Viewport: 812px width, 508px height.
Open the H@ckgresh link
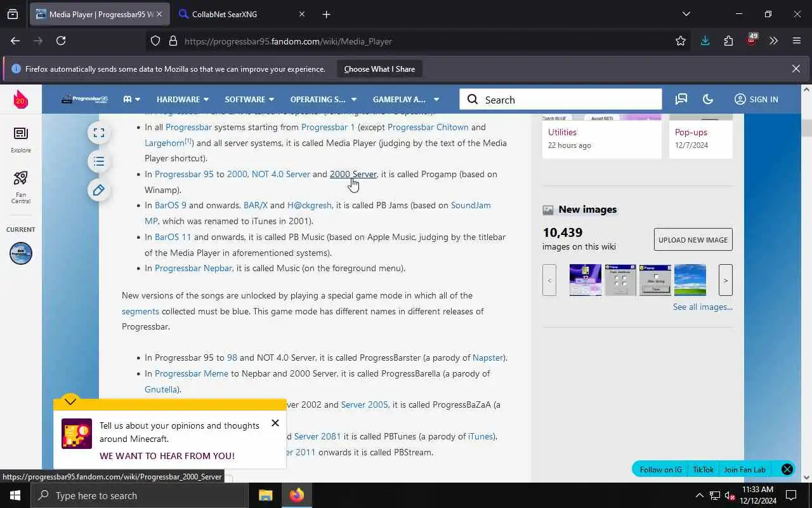tap(309, 205)
